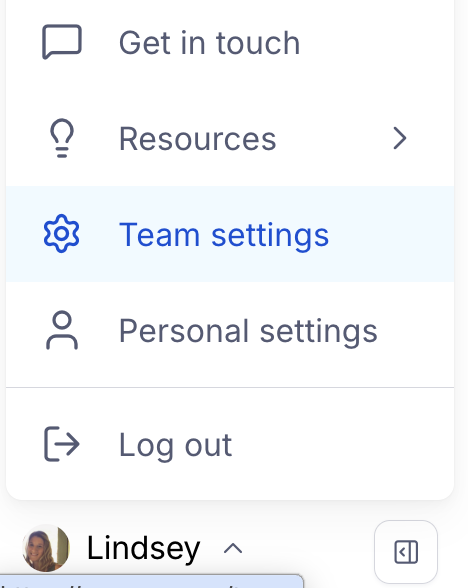Screen dimensions: 468x588
Task: Click the chat bubble icon beside Get in touch
Action: 62,42
